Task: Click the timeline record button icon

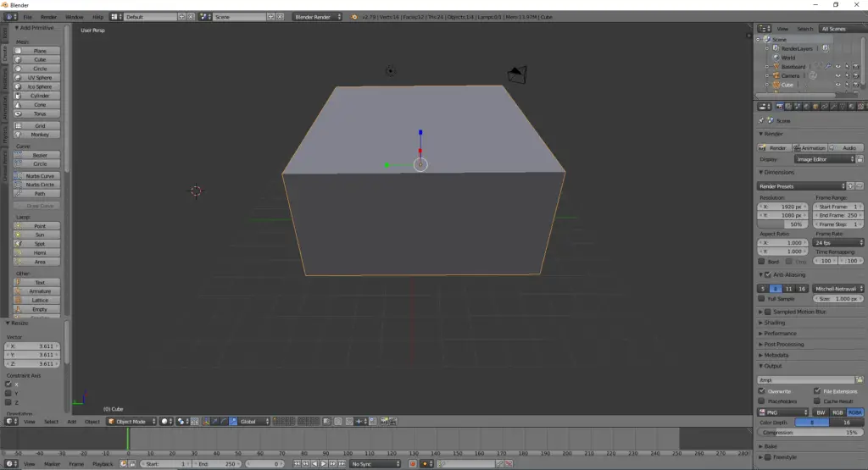Action: (x=413, y=464)
